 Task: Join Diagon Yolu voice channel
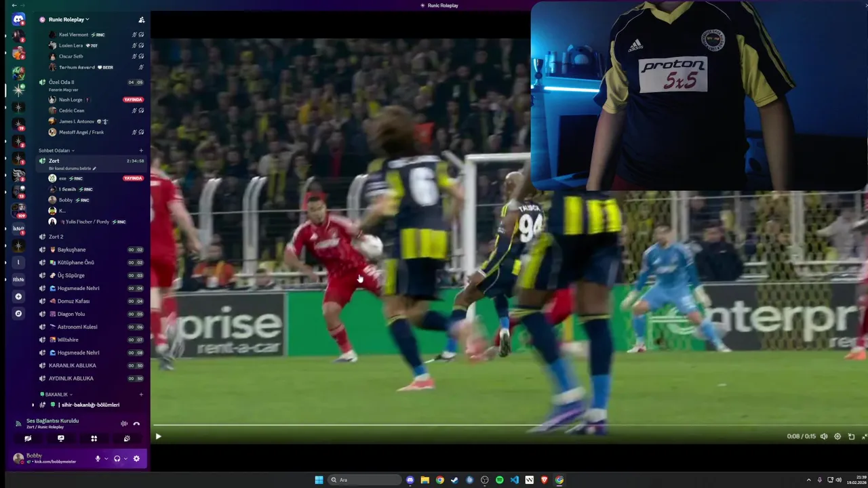click(92, 314)
